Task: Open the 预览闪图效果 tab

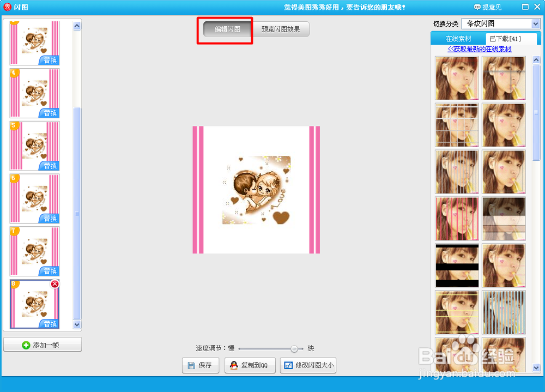Action: (281, 29)
